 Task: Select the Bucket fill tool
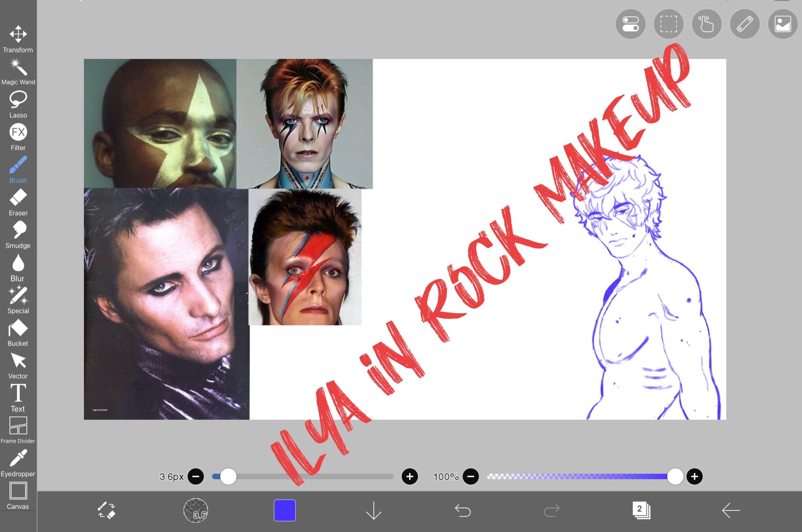(18, 333)
